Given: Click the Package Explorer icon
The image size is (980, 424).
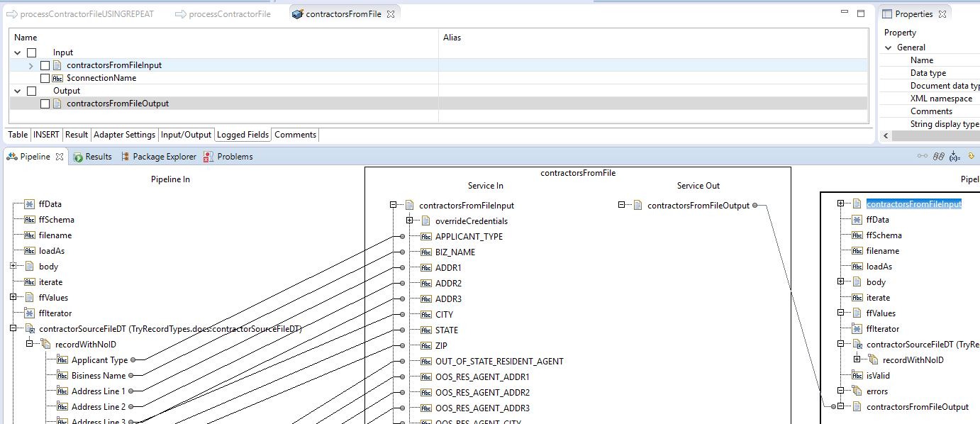Looking at the screenshot, I should pyautogui.click(x=125, y=156).
